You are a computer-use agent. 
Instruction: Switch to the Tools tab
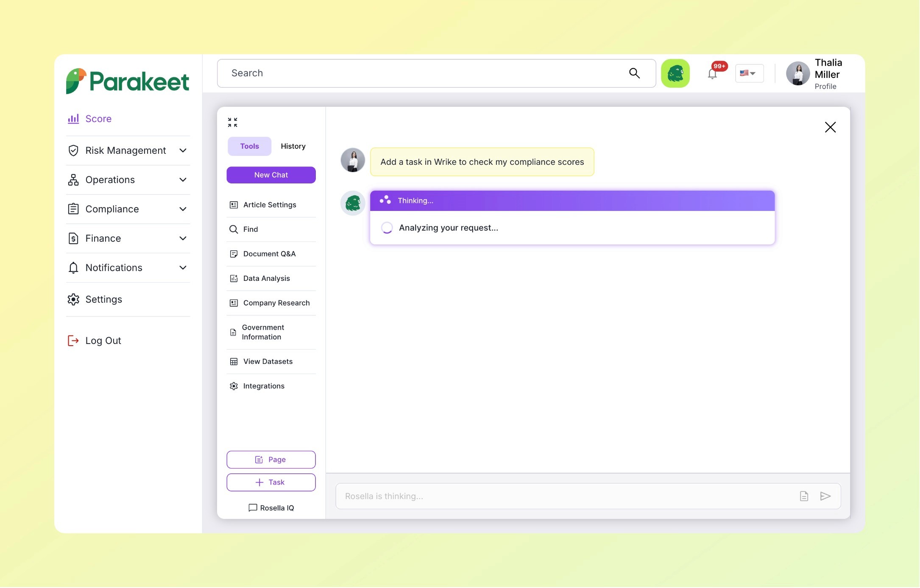point(249,146)
